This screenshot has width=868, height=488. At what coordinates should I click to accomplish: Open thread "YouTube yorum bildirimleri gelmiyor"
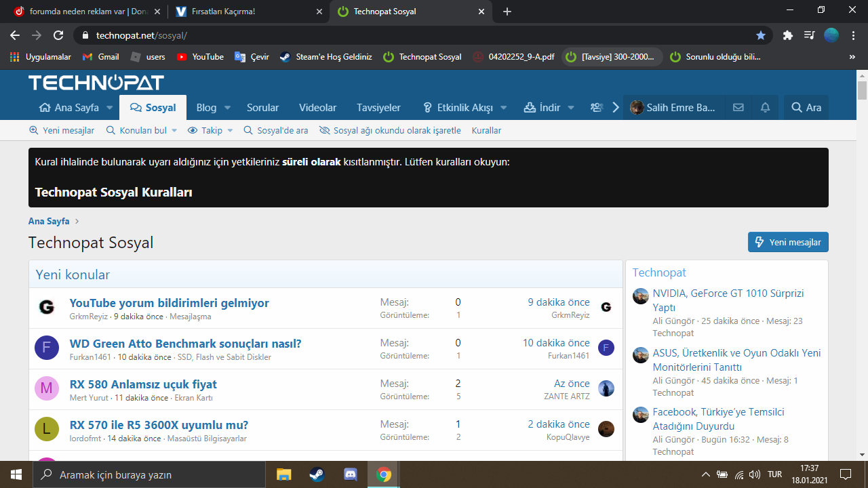170,302
